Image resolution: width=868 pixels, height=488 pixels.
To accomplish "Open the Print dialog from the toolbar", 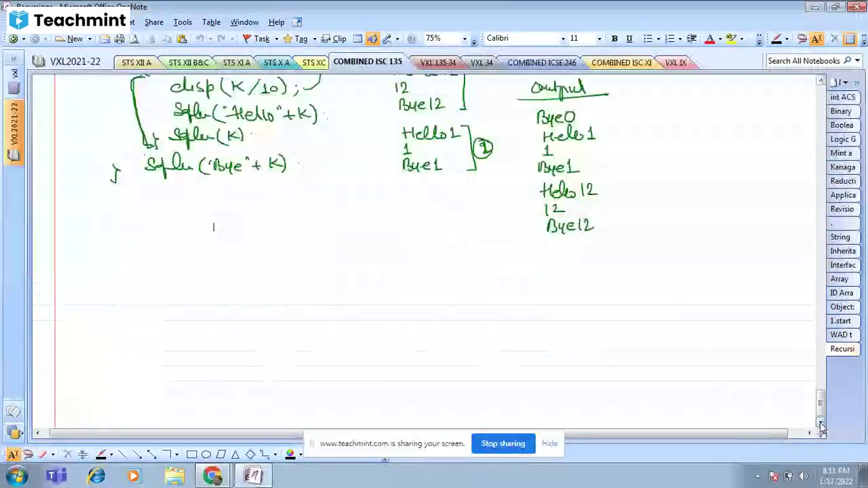I will [x=121, y=39].
